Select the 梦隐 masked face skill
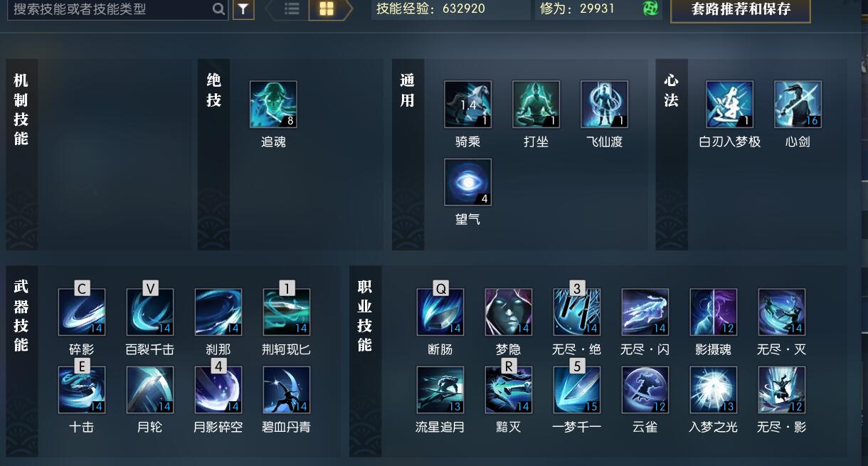The height and width of the screenshot is (466, 868). [508, 312]
